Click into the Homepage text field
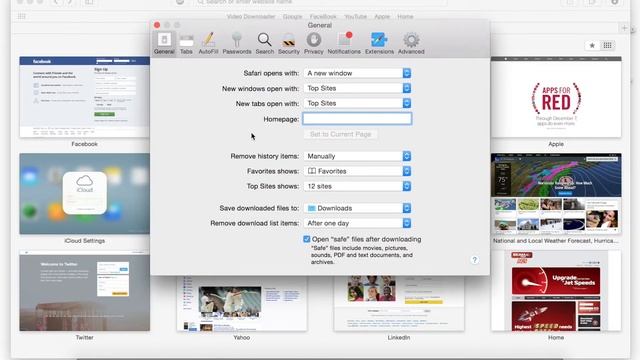 (x=357, y=119)
